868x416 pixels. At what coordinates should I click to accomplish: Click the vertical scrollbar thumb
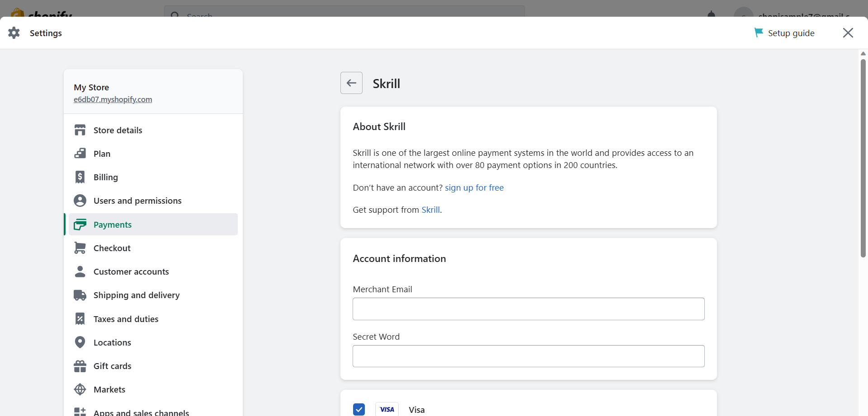click(x=863, y=158)
